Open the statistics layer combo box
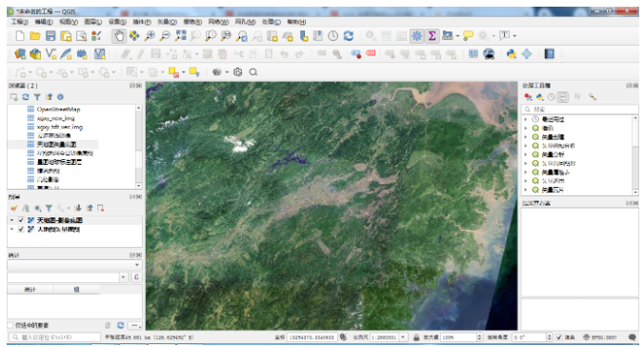The image size is (644, 347). [74, 265]
